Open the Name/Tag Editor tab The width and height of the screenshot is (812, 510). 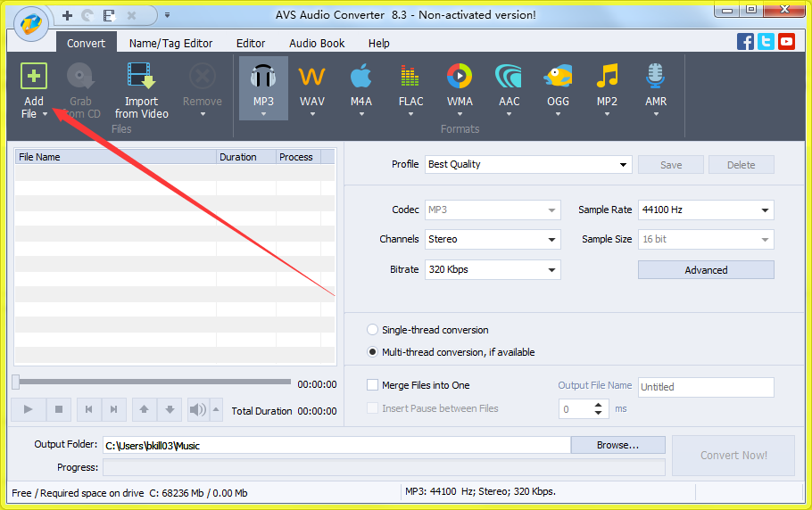tap(171, 44)
